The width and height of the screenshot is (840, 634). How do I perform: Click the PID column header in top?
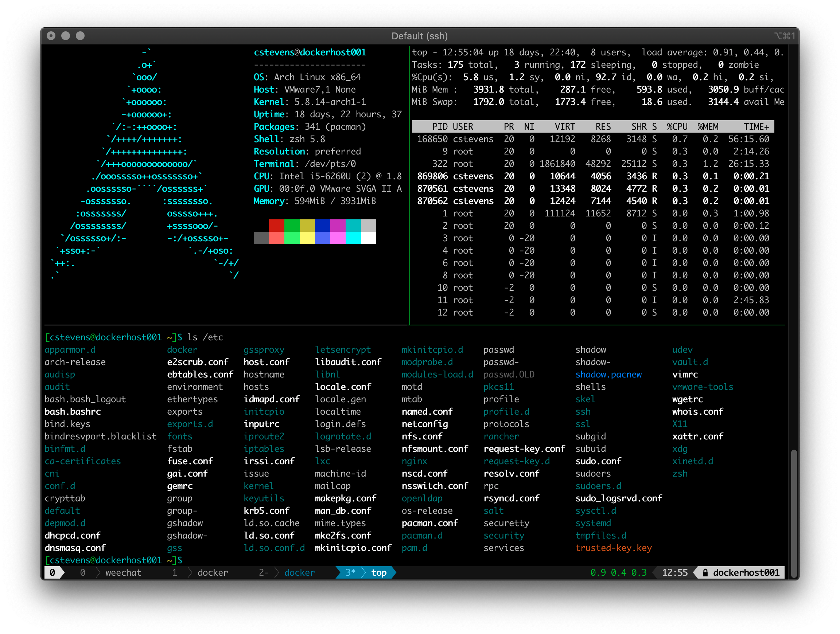click(440, 126)
